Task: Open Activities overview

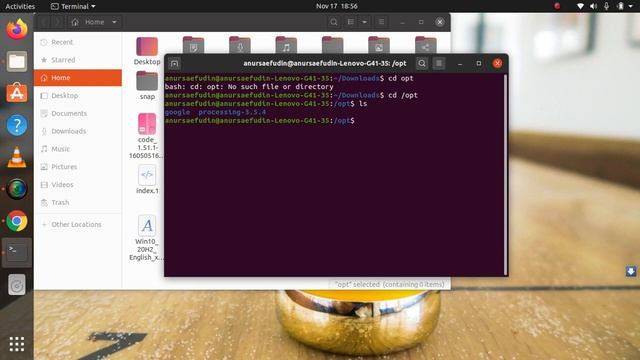Action: (20, 6)
